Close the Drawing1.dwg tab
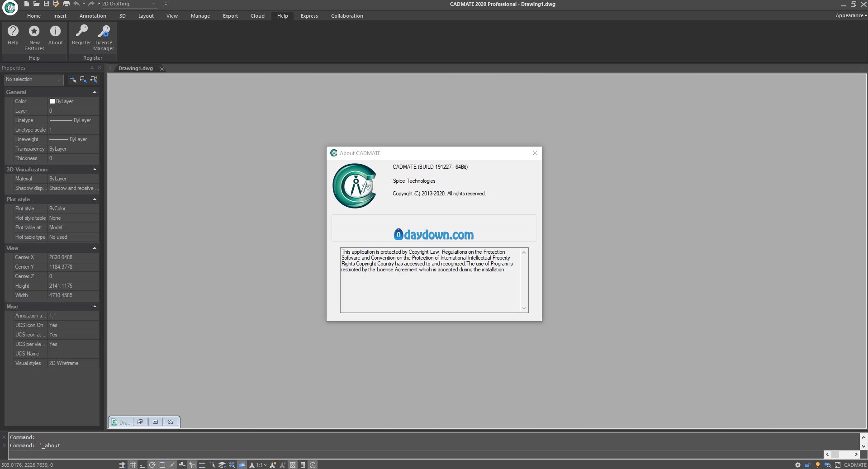The height and width of the screenshot is (469, 868). pos(162,69)
